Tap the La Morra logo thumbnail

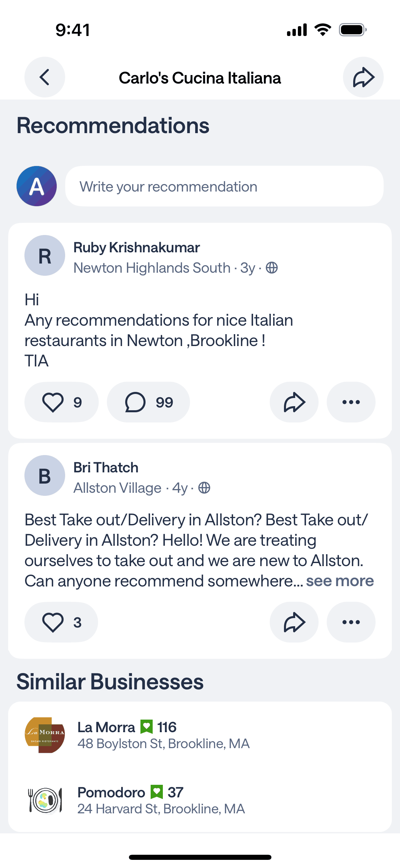45,735
